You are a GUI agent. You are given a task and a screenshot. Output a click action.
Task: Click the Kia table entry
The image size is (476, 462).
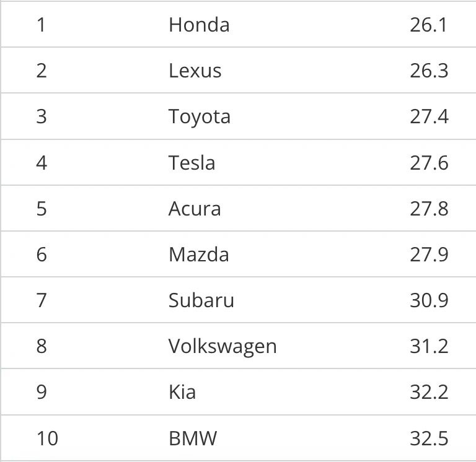pyautogui.click(x=182, y=392)
